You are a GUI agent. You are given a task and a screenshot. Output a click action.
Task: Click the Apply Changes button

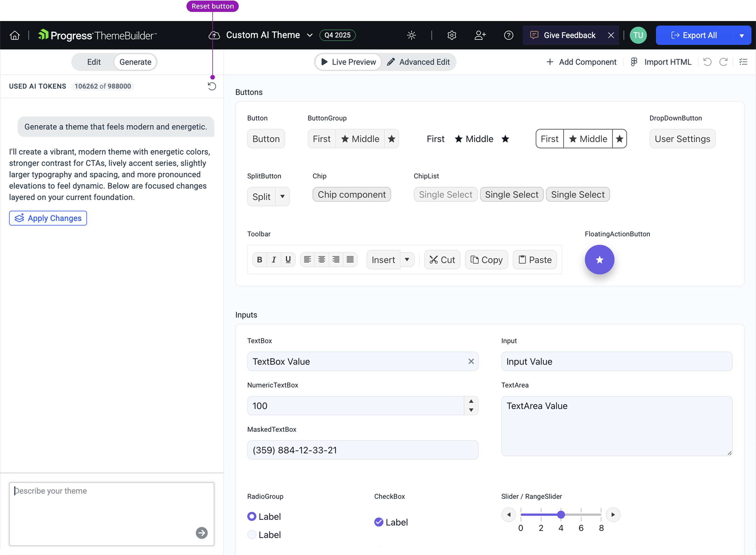coord(48,218)
